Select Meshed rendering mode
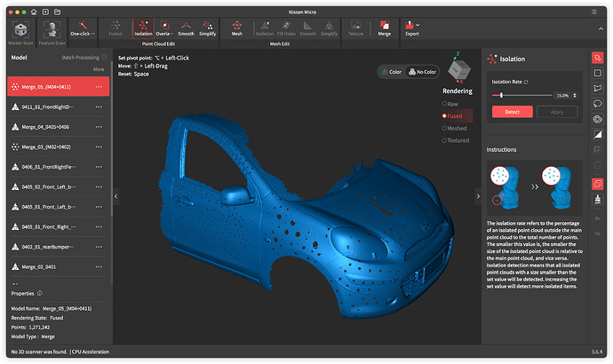613x364 pixels. [x=454, y=128]
